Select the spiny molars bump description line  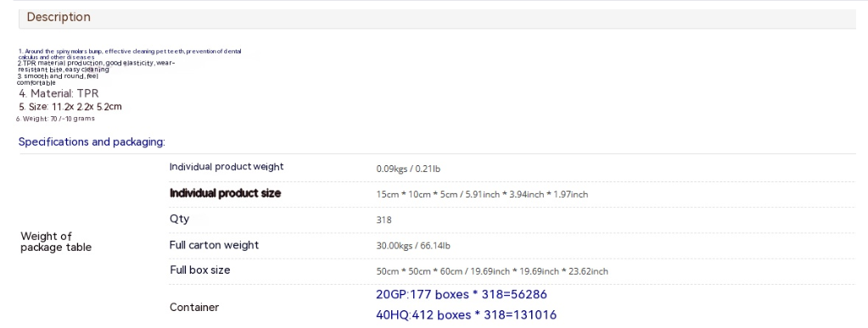tap(130, 53)
